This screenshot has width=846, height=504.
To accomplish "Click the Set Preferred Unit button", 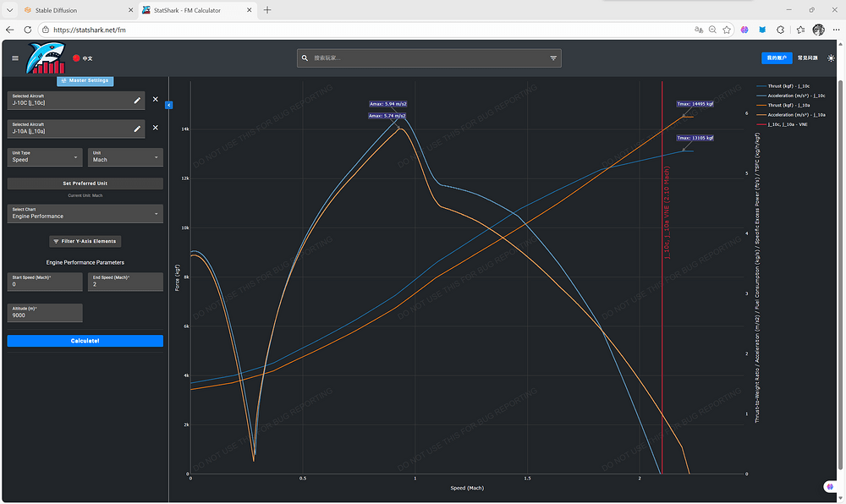I will point(85,184).
